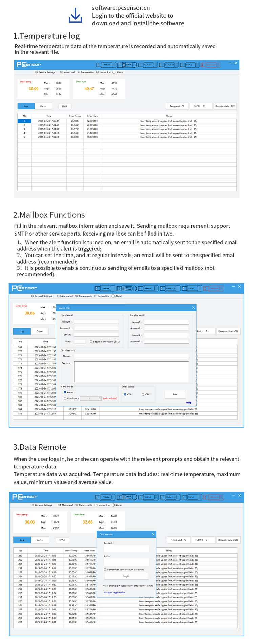This screenshot has height=644, width=254.
Task: Click PCsensor logo in Temperature log window
Action: point(29,64)
